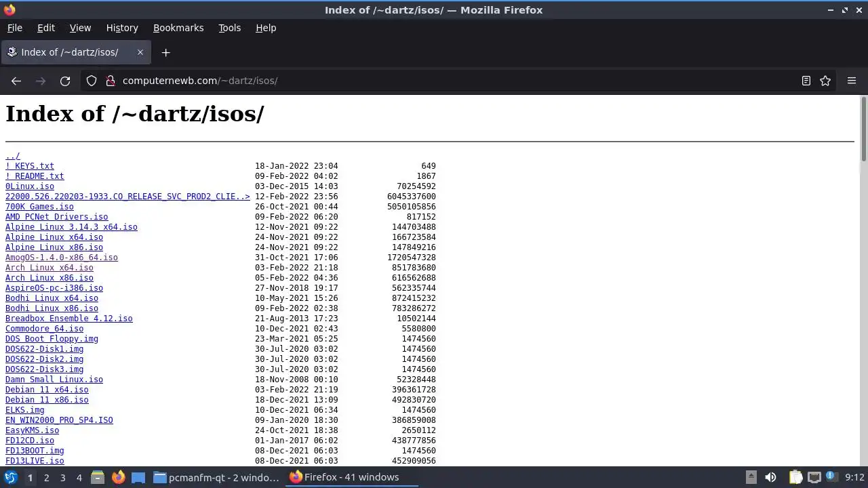This screenshot has height=488, width=868.
Task: Launch Firefox from taskbar quick launch icon
Action: [118, 477]
